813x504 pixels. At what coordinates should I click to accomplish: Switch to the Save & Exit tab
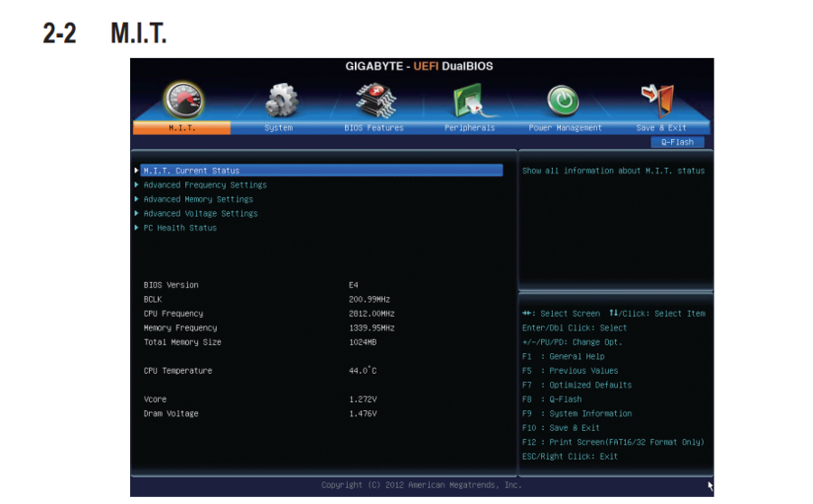pyautogui.click(x=661, y=127)
